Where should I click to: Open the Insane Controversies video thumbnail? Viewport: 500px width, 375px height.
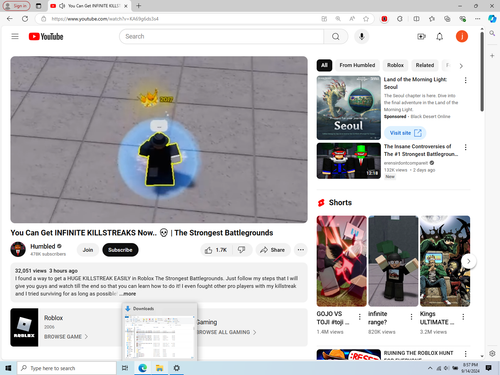pyautogui.click(x=349, y=161)
